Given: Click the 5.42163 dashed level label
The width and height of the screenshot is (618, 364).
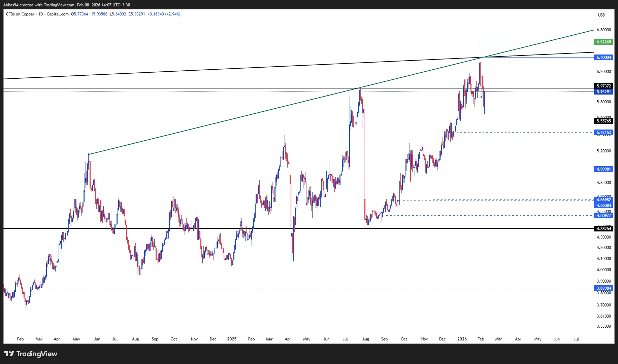Looking at the screenshot, I should pyautogui.click(x=604, y=133).
